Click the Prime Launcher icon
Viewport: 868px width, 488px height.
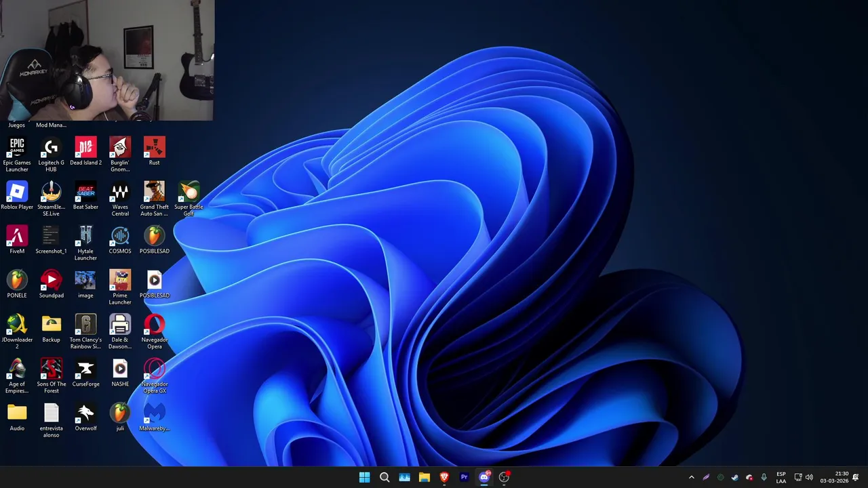(120, 287)
